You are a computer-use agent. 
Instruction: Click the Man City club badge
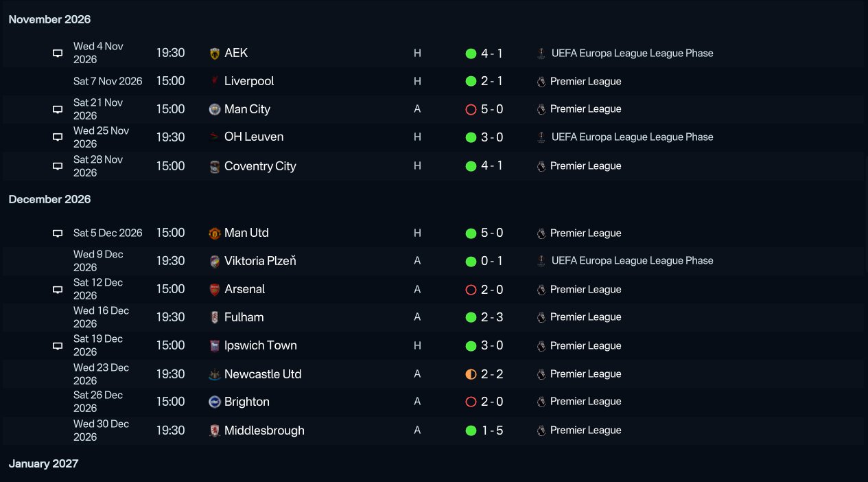tap(215, 109)
